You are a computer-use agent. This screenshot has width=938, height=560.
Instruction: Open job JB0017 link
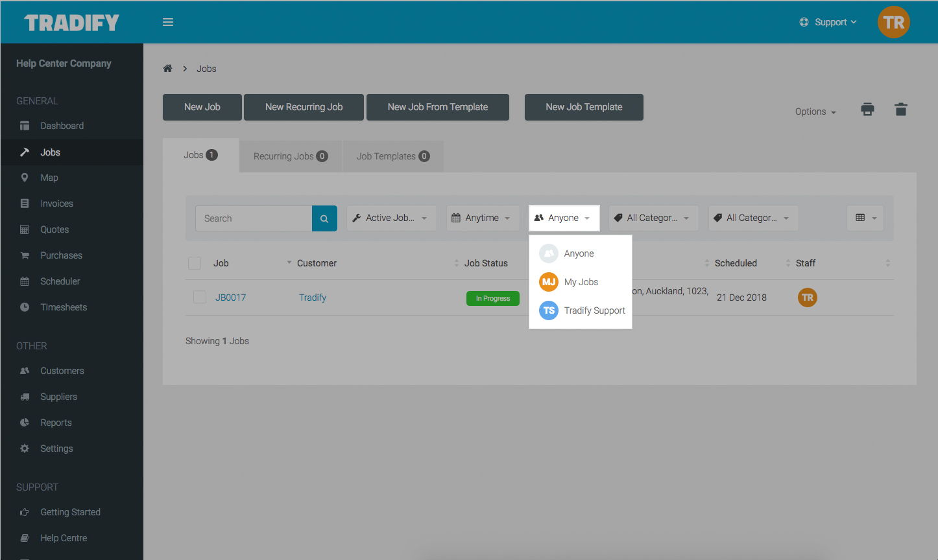pos(231,297)
